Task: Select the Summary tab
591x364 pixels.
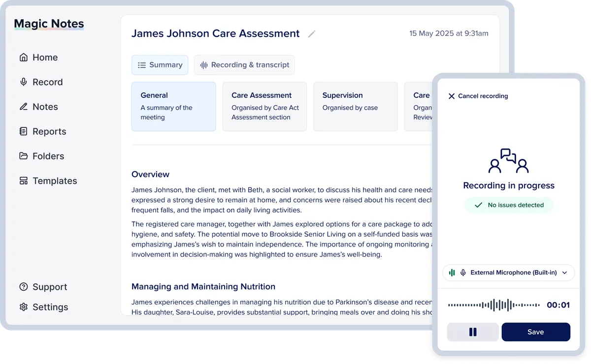Action: point(160,64)
